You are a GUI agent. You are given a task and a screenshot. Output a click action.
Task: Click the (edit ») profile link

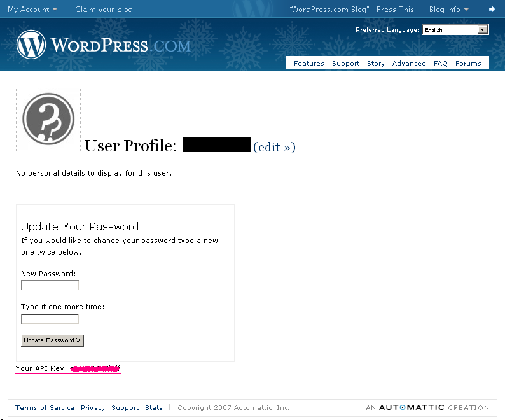point(274,147)
